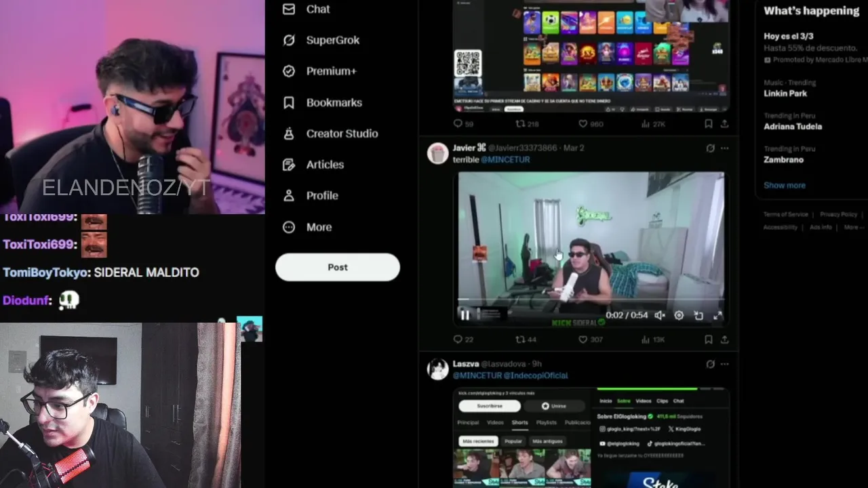Share the top tweet
868x488 pixels.
724,124
